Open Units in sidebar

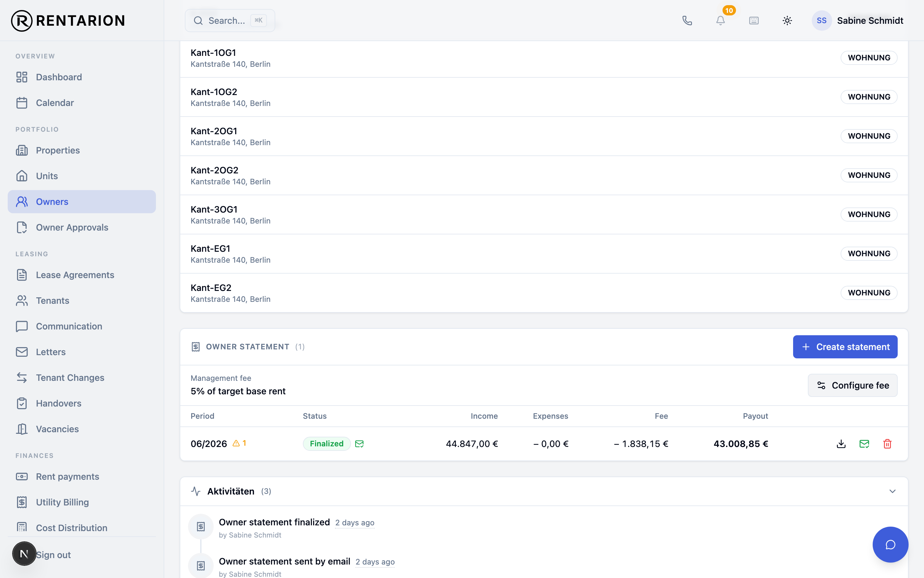click(x=82, y=176)
